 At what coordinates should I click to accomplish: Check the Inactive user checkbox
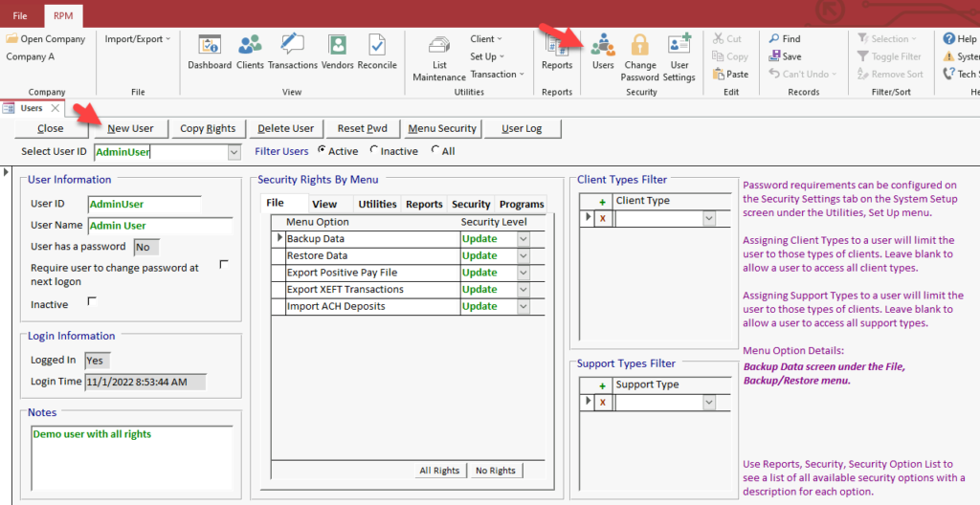[93, 301]
